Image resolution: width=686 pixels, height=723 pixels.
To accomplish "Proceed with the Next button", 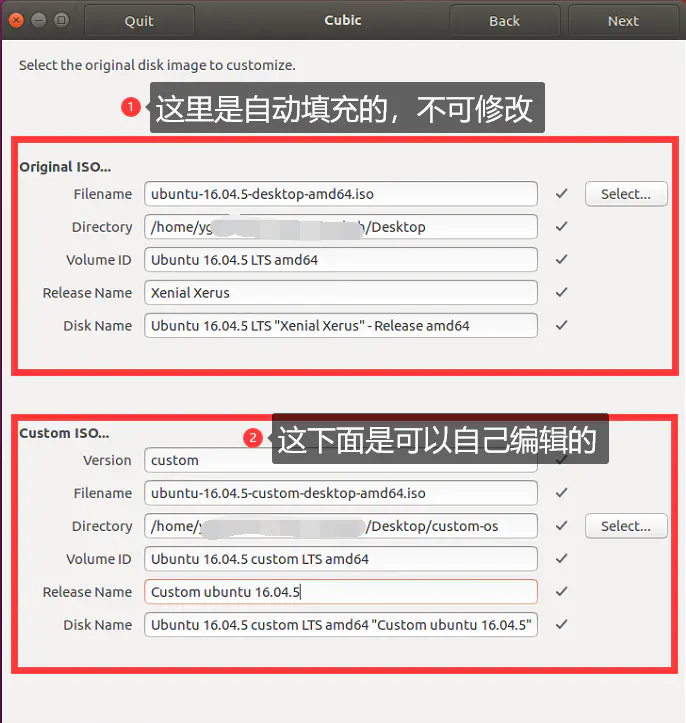I will (x=623, y=21).
